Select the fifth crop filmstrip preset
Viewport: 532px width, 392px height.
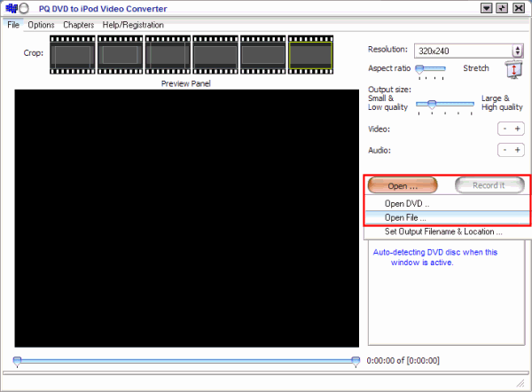[263, 55]
